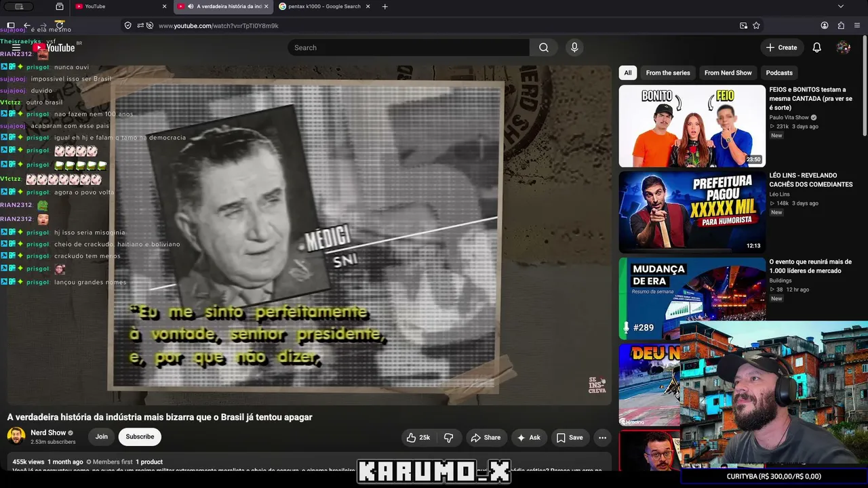Open the tab overview icon in tab strip
The height and width of the screenshot is (488, 868).
60,7
